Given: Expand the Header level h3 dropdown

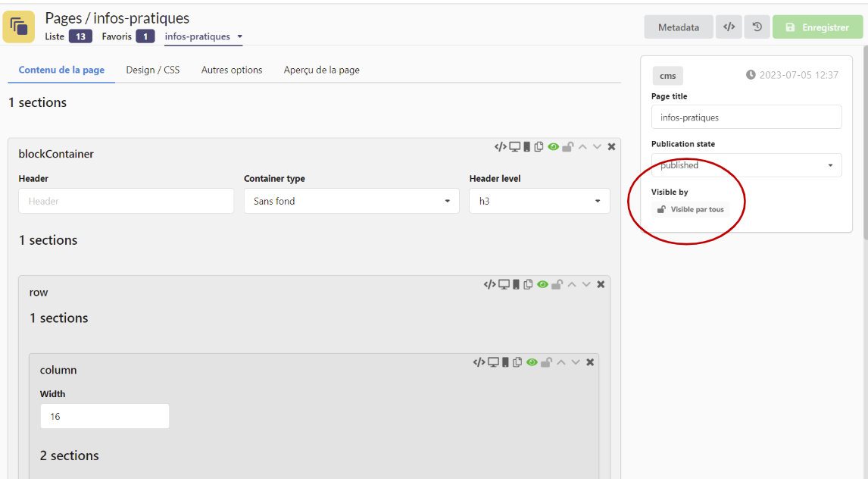Looking at the screenshot, I should [x=539, y=202].
